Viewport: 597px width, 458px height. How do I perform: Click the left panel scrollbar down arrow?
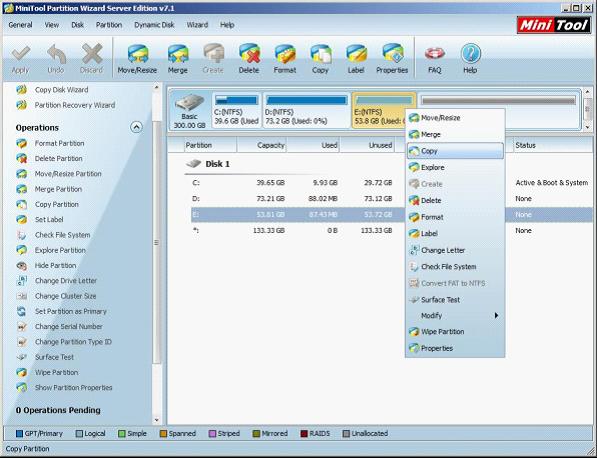pos(156,420)
